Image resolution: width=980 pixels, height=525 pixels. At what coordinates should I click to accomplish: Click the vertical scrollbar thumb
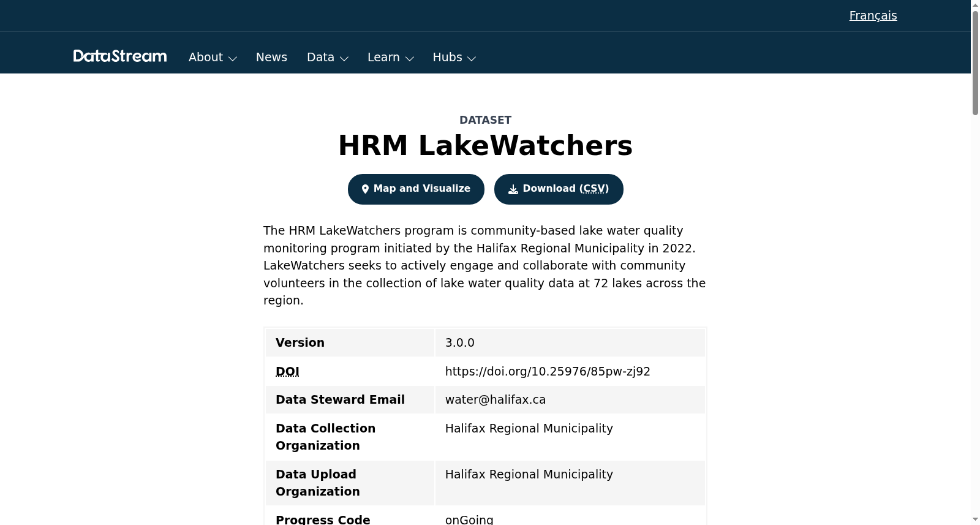click(x=975, y=62)
